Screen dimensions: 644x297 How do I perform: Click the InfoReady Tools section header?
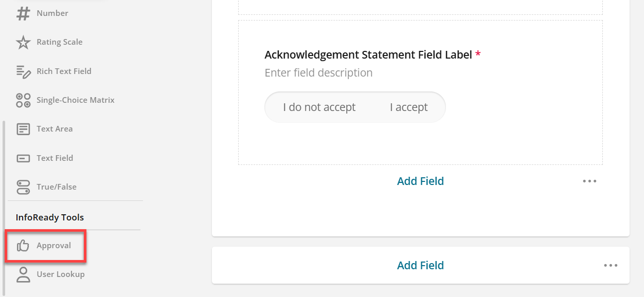[x=49, y=217]
